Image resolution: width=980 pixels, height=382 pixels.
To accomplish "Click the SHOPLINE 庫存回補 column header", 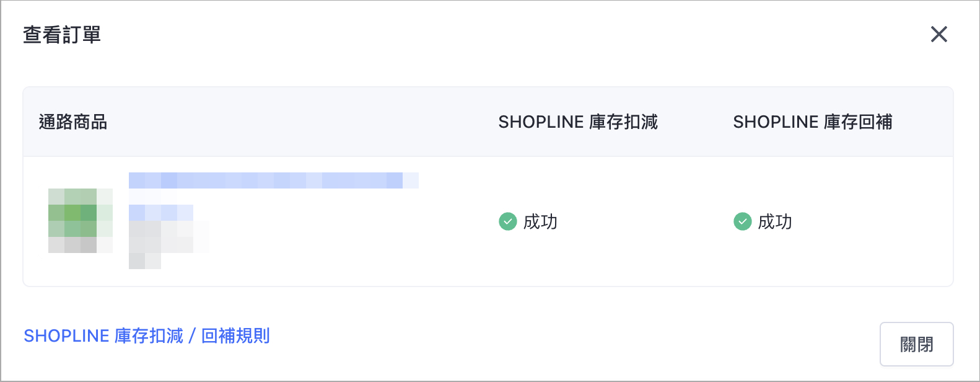I will pos(813,122).
